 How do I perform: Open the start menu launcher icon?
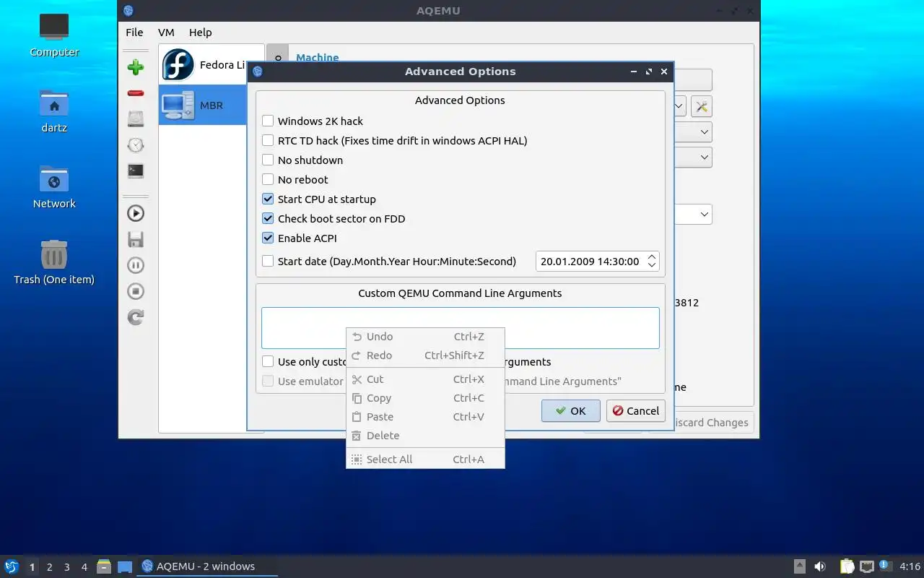click(11, 566)
